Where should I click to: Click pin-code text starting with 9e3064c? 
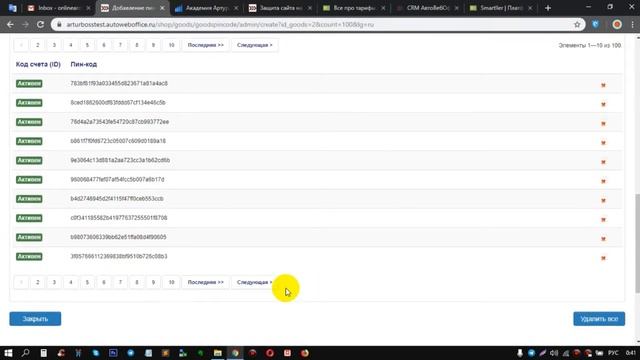point(120,160)
